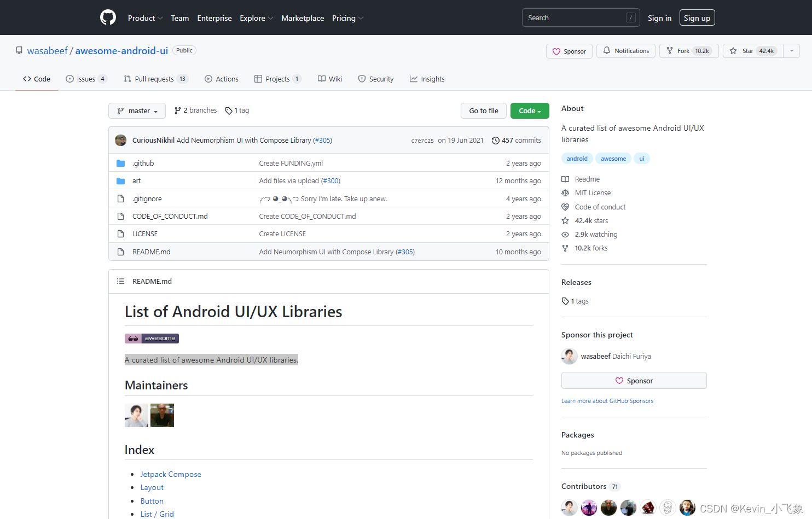Click the Sign in link
This screenshot has width=812, height=519.
point(659,18)
